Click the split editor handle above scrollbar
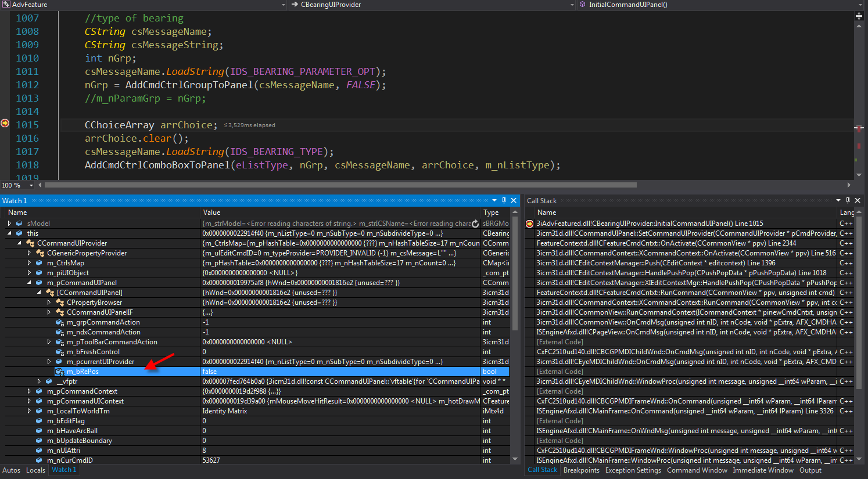The height and width of the screenshot is (479, 868). [859, 16]
